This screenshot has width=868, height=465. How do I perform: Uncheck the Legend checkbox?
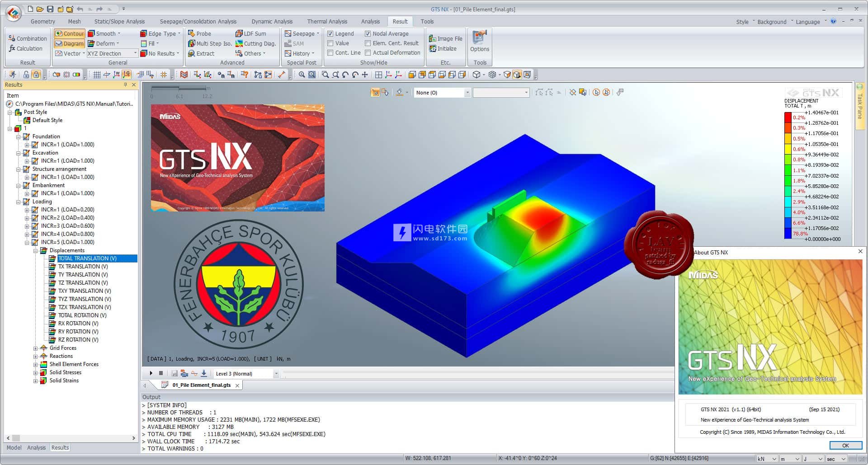(330, 33)
